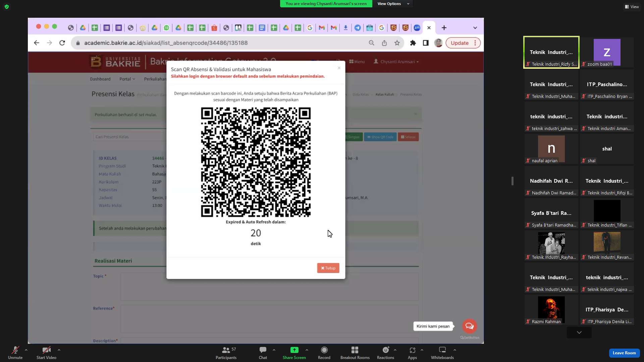This screenshot has height=362, width=644.
Task: Start Video in Zoom toolbar
Action: (x=46, y=353)
